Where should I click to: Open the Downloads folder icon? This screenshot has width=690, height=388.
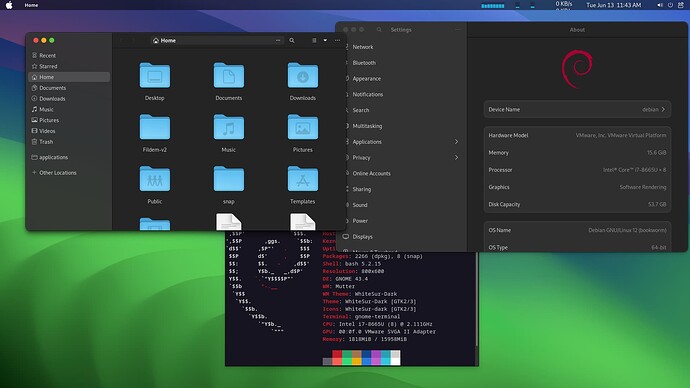(x=303, y=76)
